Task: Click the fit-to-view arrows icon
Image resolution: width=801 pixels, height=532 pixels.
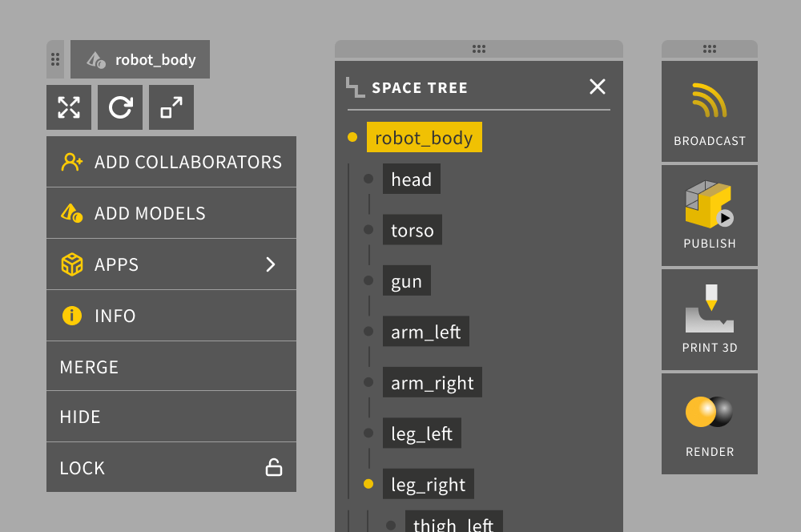Action: click(x=69, y=107)
